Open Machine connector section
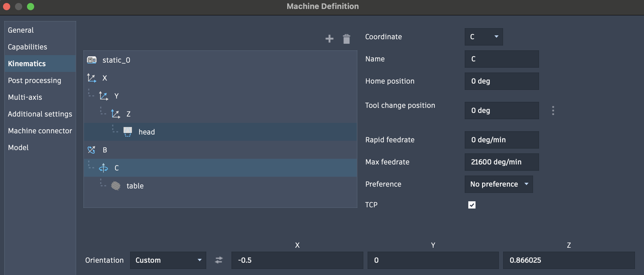Viewport: 644px width, 275px height. 40,131
